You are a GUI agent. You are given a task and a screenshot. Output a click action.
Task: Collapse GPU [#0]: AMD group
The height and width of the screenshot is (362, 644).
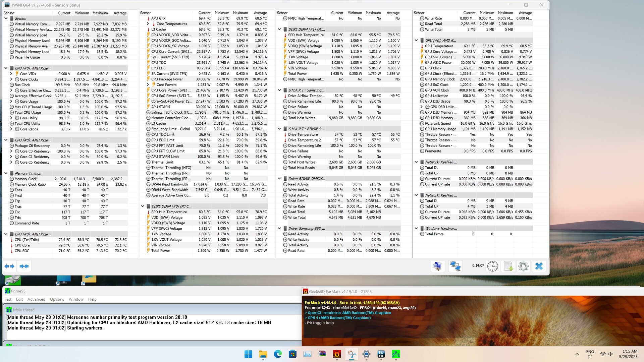(x=416, y=40)
